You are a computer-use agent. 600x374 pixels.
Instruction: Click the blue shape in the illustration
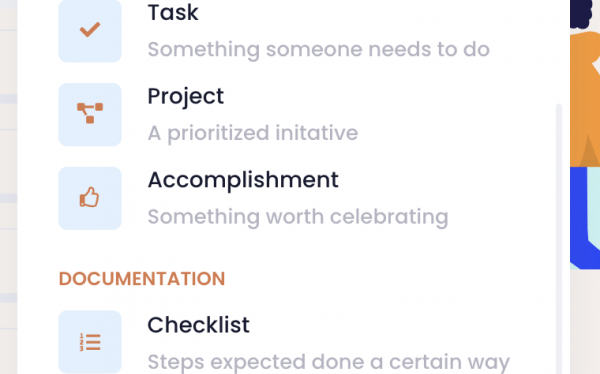pyautogui.click(x=579, y=218)
